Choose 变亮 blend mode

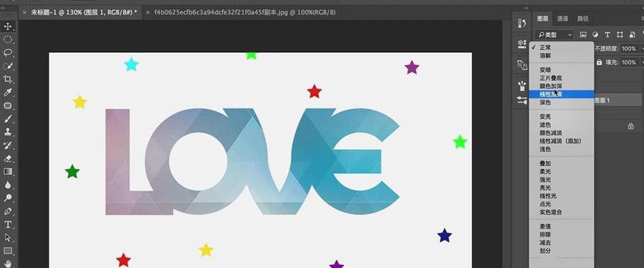coord(561,117)
